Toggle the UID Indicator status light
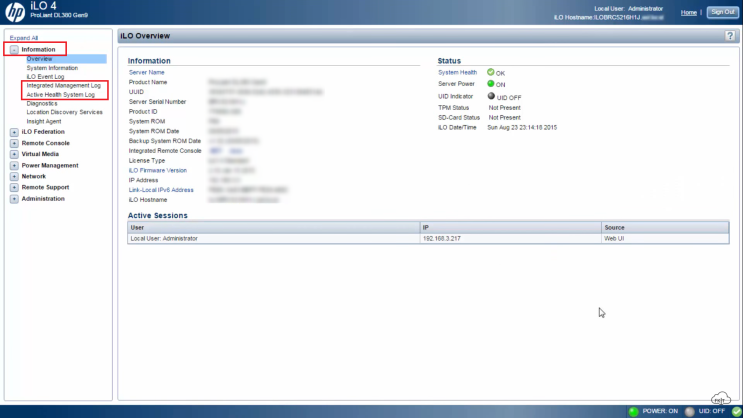Viewport: 743px width, 418px height. tap(491, 96)
